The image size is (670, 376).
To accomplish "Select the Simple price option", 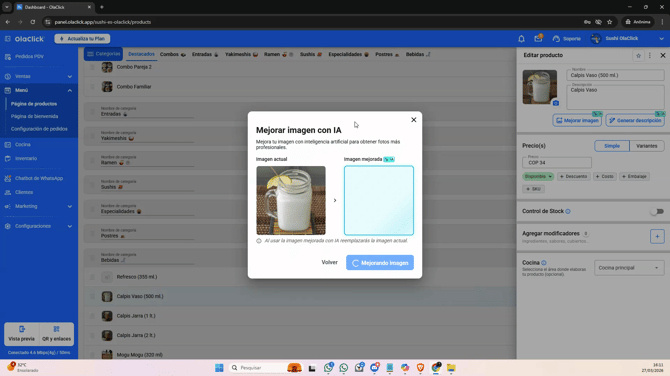I will (x=612, y=146).
